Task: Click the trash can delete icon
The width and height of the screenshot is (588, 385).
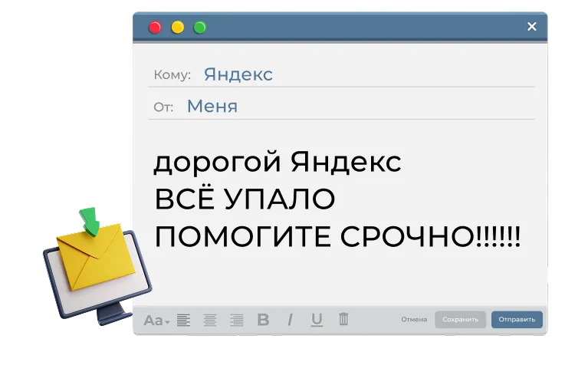Action: pyautogui.click(x=343, y=319)
